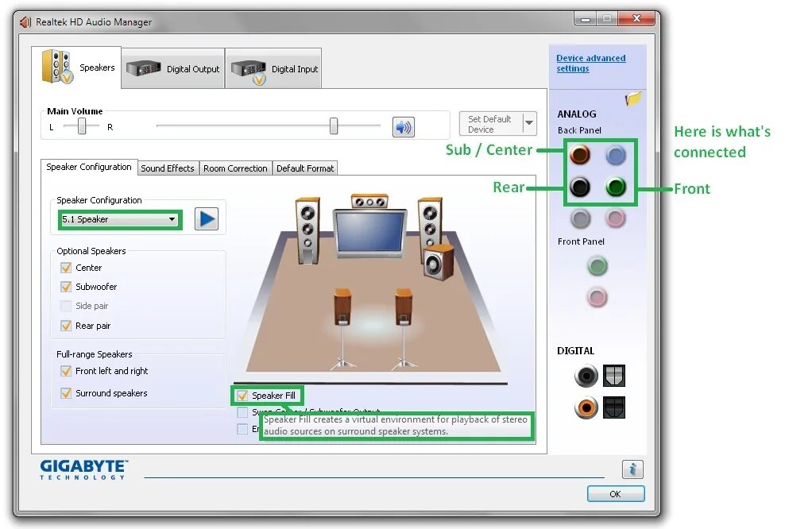Click the pink front panel jack
Image resolution: width=812 pixels, height=529 pixels.
tap(597, 298)
